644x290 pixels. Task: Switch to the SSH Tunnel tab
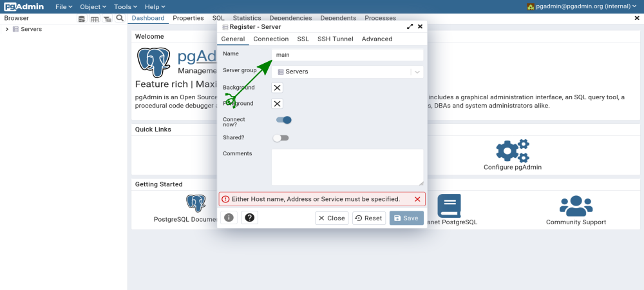(335, 39)
